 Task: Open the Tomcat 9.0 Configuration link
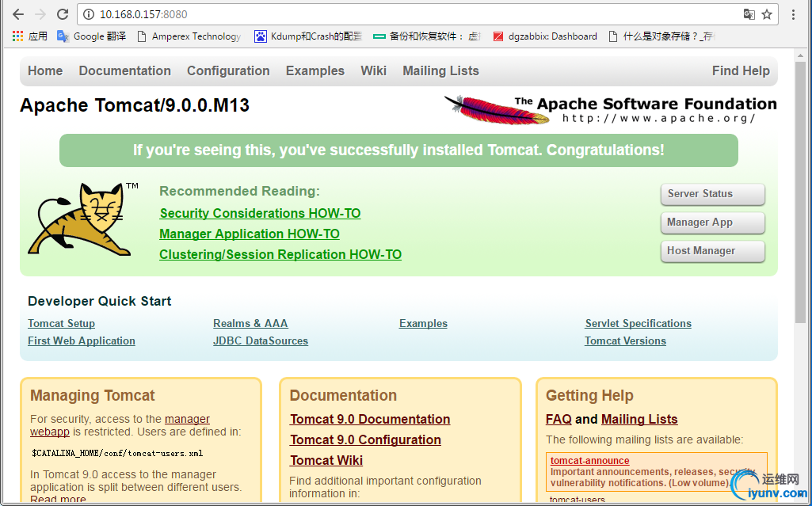click(x=365, y=439)
